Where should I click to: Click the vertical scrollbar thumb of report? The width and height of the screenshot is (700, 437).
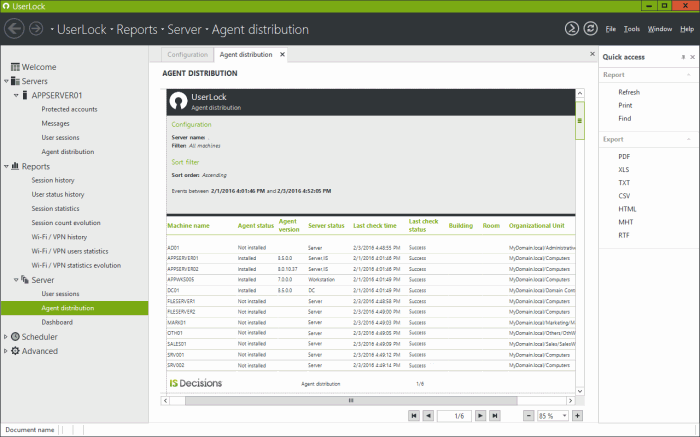pos(579,121)
